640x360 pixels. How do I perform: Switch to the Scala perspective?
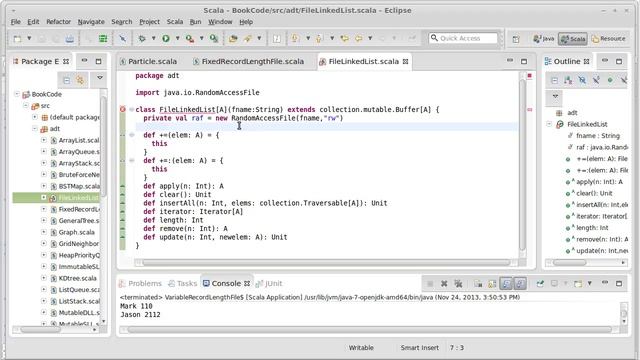573,39
